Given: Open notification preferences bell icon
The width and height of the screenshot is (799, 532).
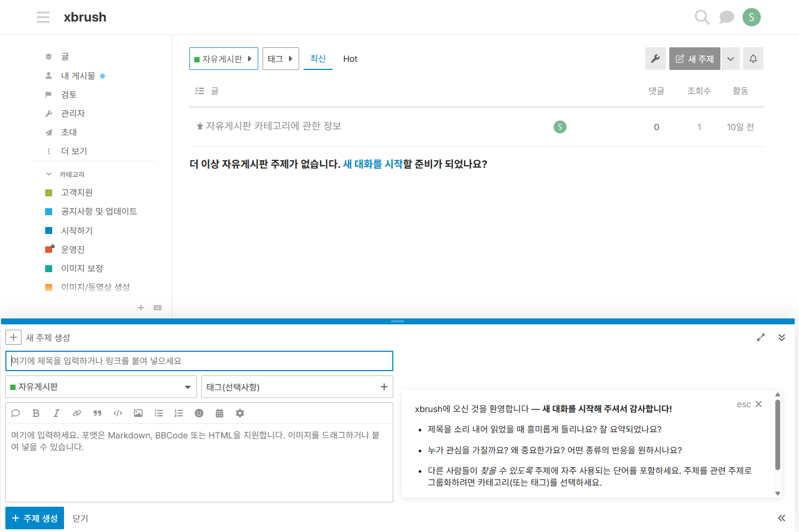Looking at the screenshot, I should click(x=753, y=59).
